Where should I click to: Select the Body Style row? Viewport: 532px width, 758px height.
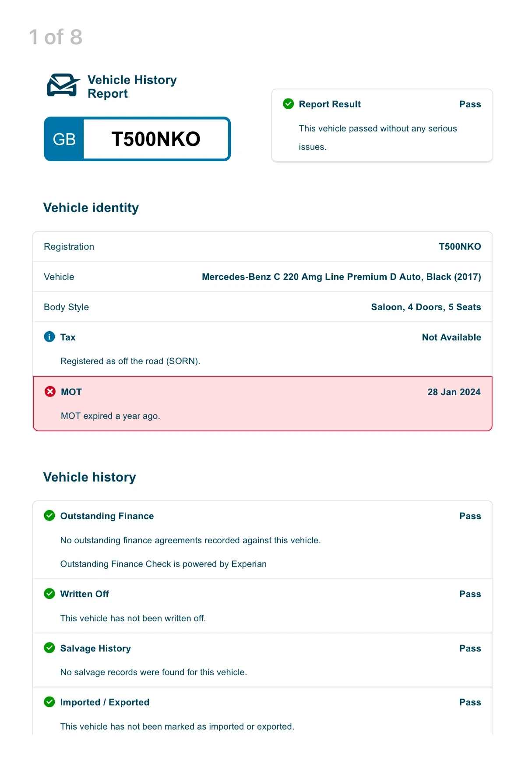click(263, 307)
